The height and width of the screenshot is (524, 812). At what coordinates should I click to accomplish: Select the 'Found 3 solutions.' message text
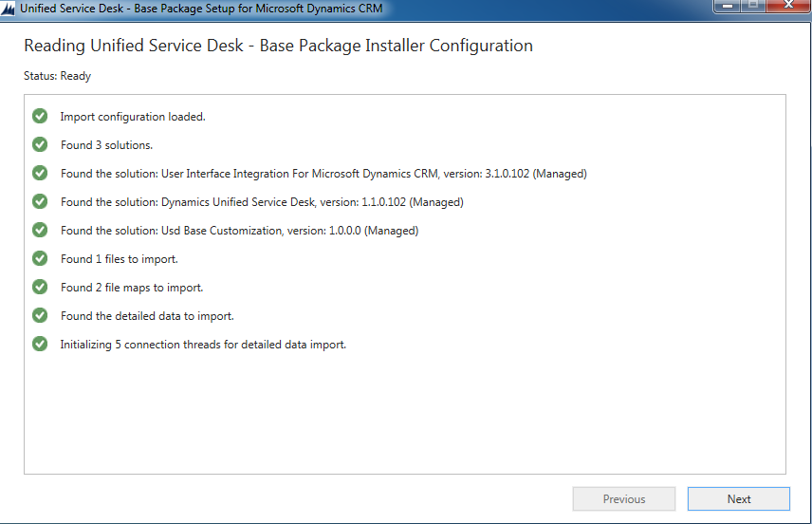(106, 145)
